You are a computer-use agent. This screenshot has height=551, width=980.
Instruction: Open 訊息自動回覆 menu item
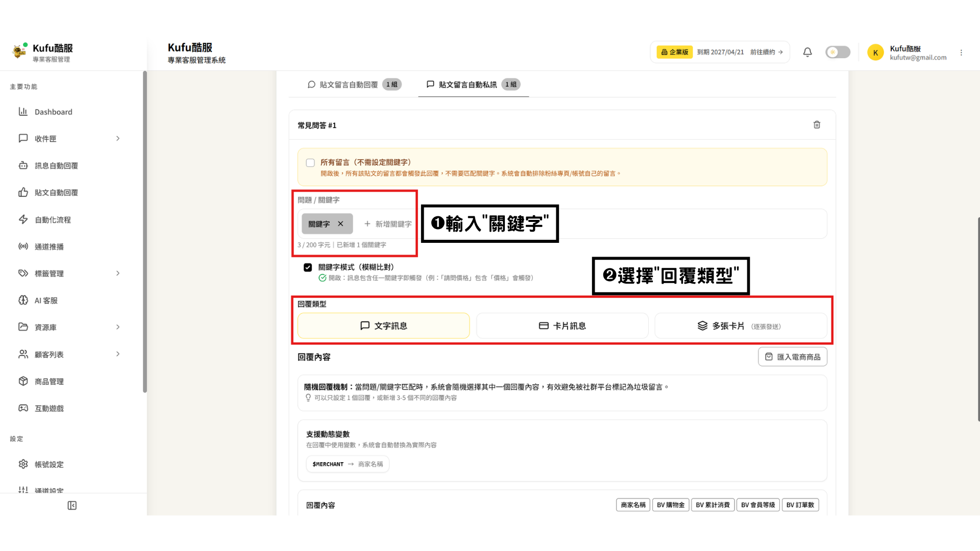[x=71, y=165]
